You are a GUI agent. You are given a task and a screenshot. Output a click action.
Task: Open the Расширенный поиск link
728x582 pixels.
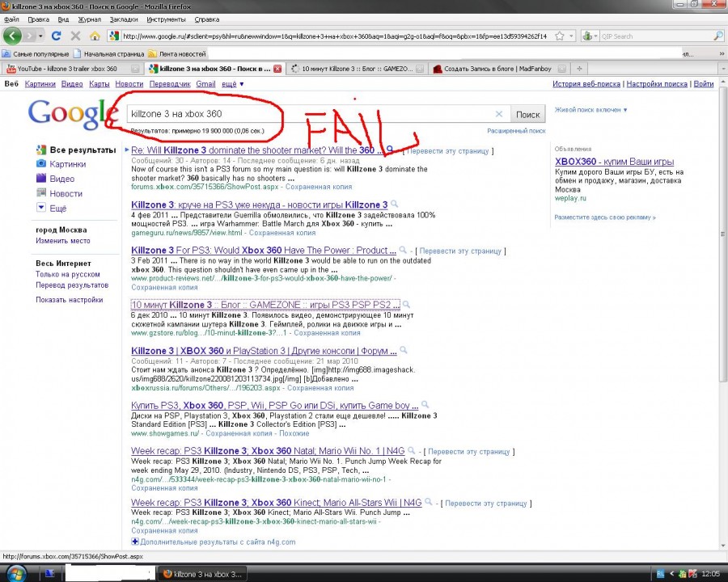[516, 130]
